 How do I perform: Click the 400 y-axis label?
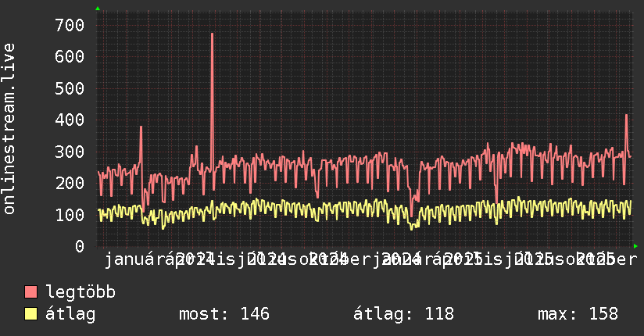(x=70, y=120)
